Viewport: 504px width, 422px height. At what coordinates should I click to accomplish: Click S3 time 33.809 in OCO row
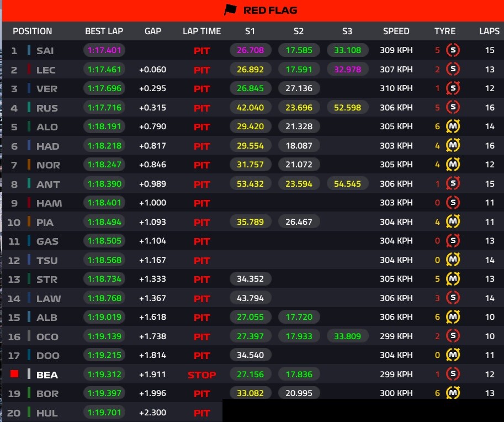[347, 336]
